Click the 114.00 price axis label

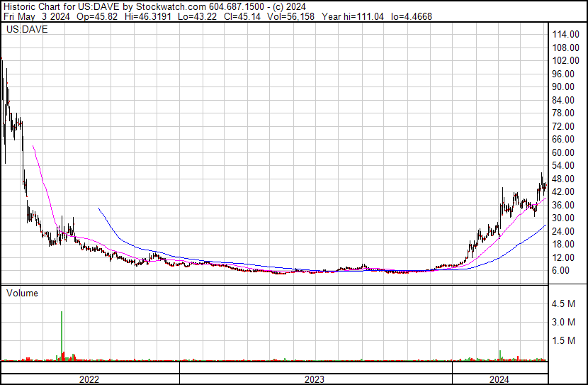pos(565,34)
